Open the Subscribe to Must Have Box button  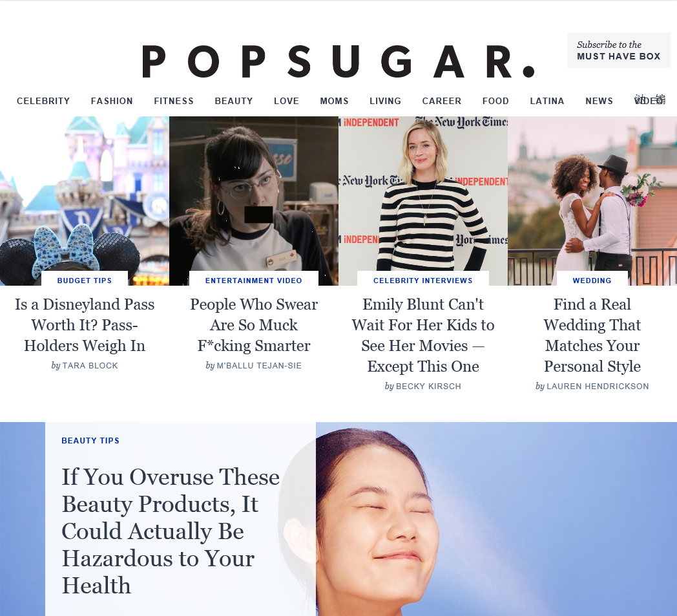click(618, 50)
